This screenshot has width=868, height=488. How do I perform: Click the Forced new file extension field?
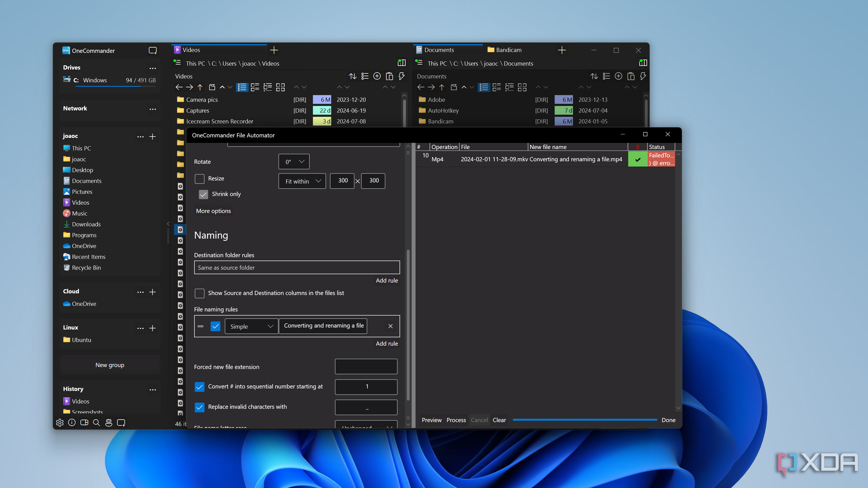click(366, 366)
